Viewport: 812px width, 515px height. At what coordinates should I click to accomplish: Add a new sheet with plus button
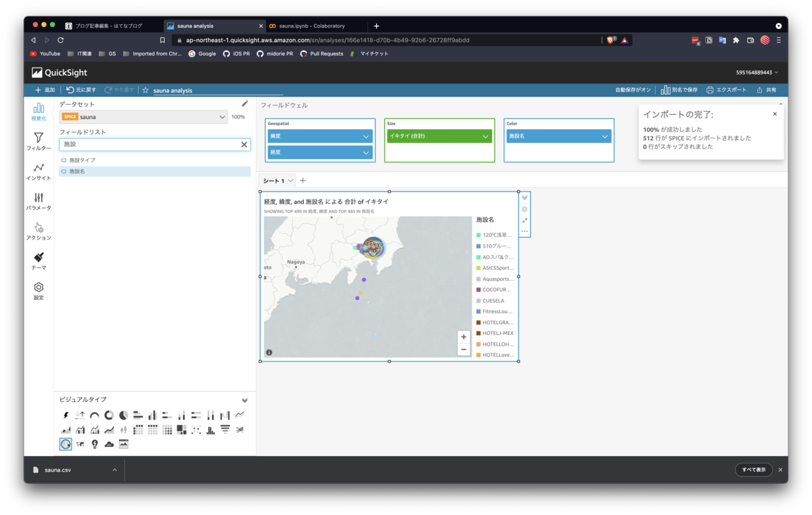(302, 181)
